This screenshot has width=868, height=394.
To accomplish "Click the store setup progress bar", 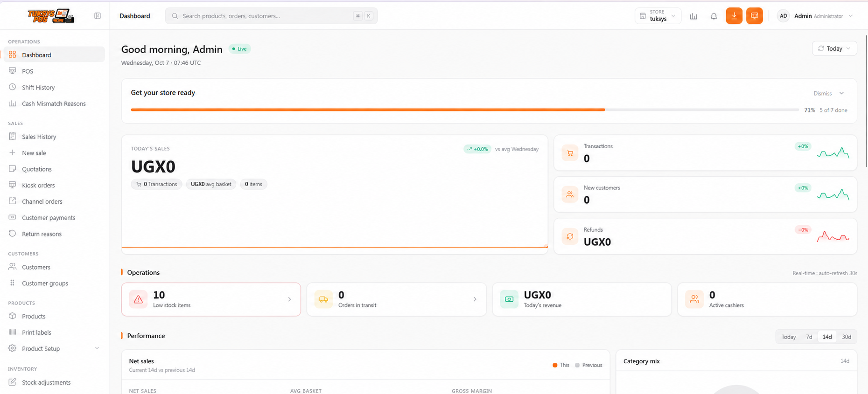I will click(465, 110).
